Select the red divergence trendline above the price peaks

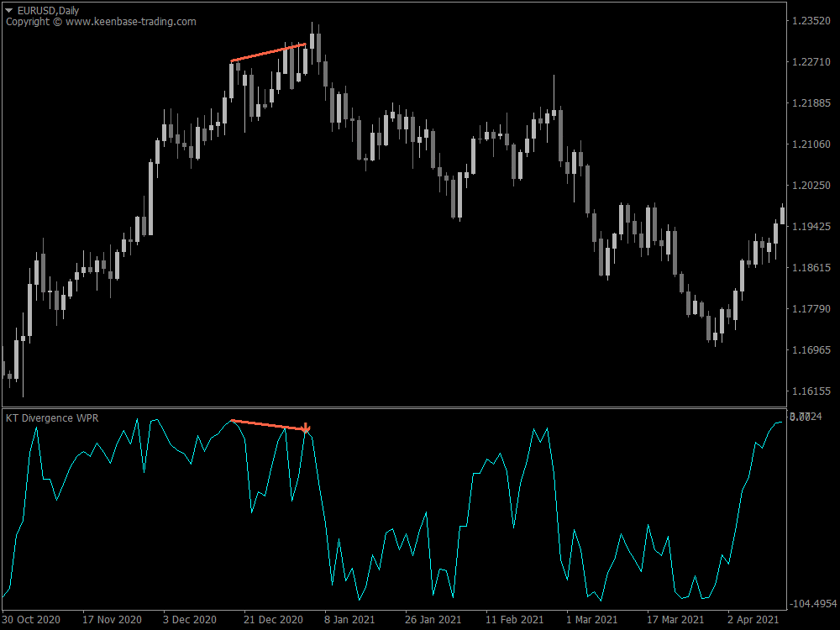(x=269, y=54)
